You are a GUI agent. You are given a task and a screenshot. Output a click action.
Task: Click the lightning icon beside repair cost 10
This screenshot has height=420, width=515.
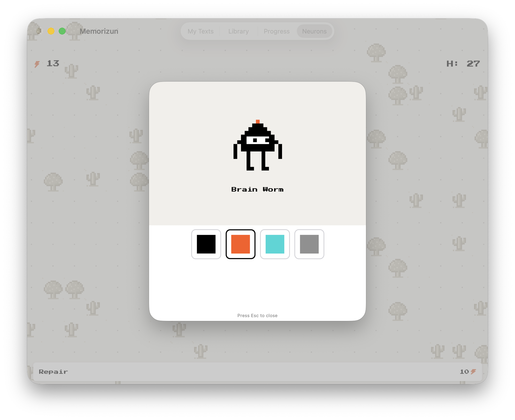click(x=473, y=372)
